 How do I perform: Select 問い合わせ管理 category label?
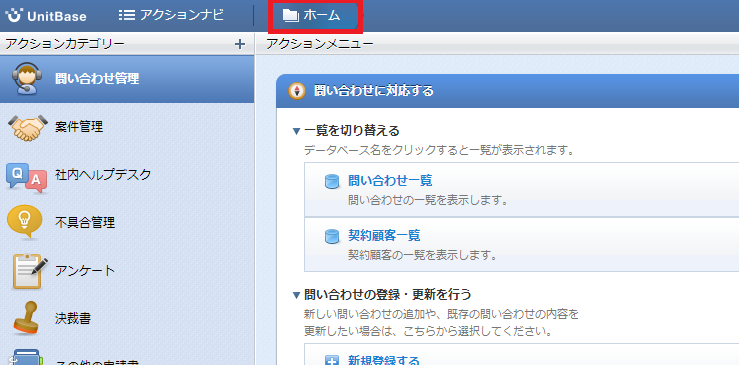(x=97, y=79)
